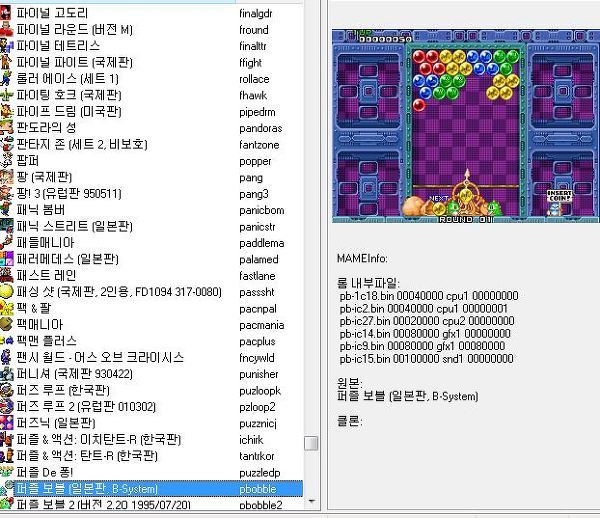
Task: Click the icon beside 패스트 레인
Action: pyautogui.click(x=6, y=275)
